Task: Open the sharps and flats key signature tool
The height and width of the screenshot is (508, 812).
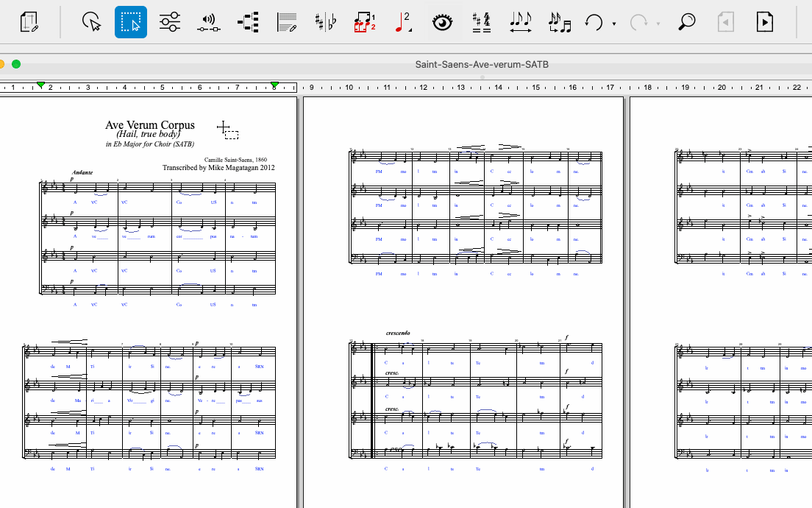Action: tap(326, 22)
